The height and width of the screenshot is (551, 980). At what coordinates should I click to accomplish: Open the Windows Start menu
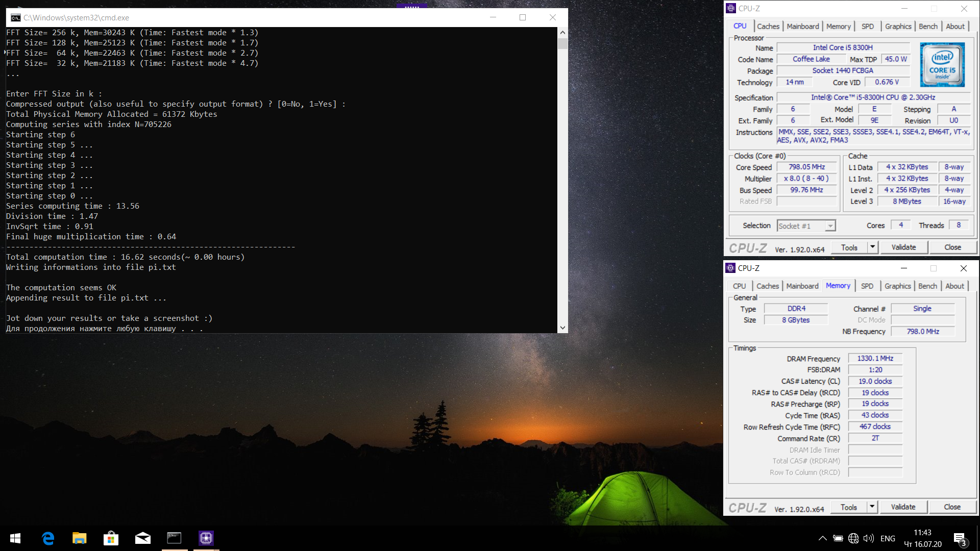[x=15, y=538]
